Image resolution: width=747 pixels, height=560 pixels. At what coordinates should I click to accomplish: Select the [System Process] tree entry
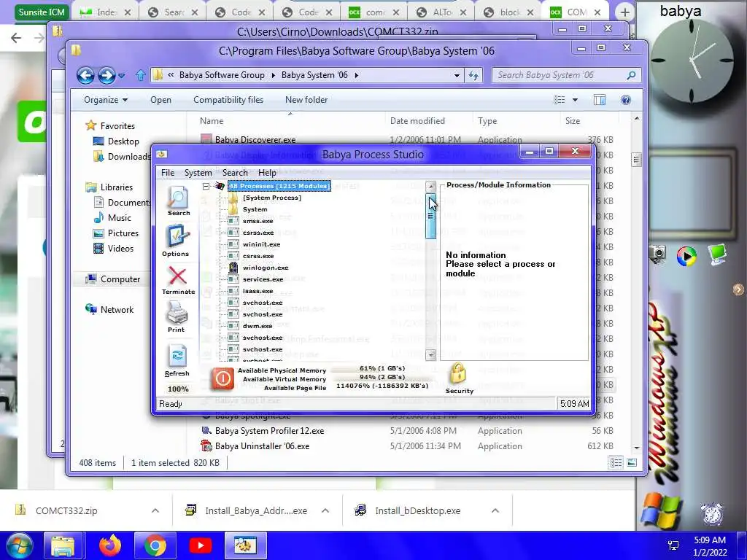pos(271,198)
